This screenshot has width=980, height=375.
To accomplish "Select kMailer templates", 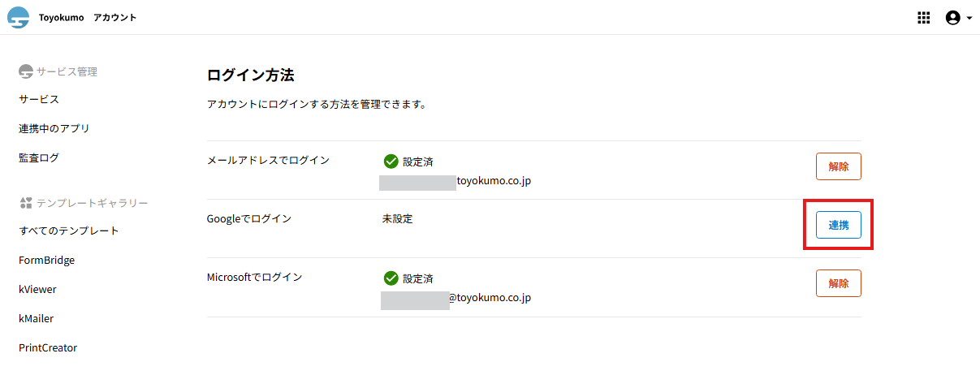I will [x=37, y=318].
